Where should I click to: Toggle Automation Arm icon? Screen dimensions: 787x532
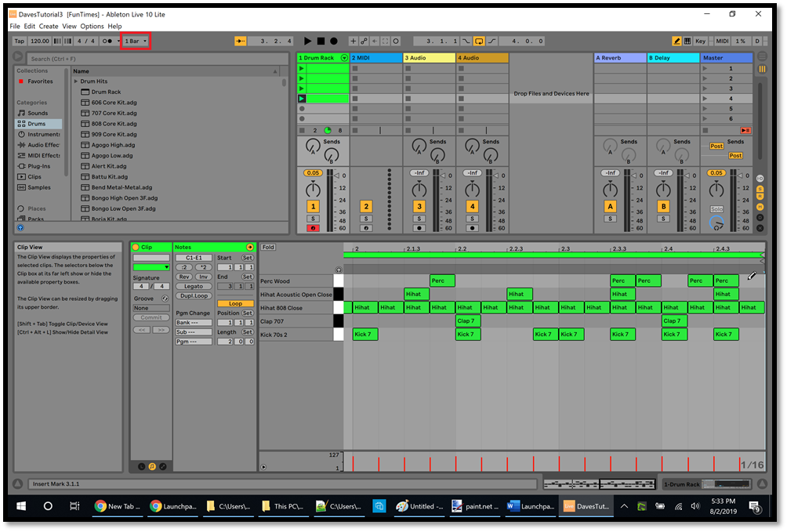[364, 42]
